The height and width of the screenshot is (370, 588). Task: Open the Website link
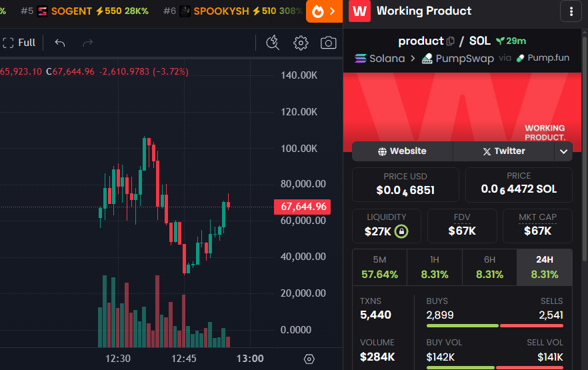pyautogui.click(x=403, y=151)
